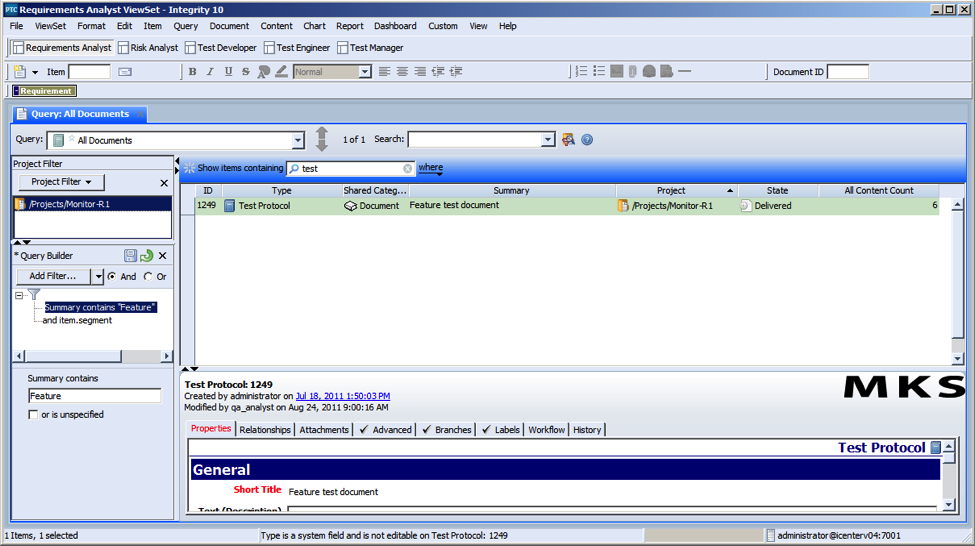Click the Italic formatting icon
Image resolution: width=975 pixels, height=546 pixels.
coord(210,72)
